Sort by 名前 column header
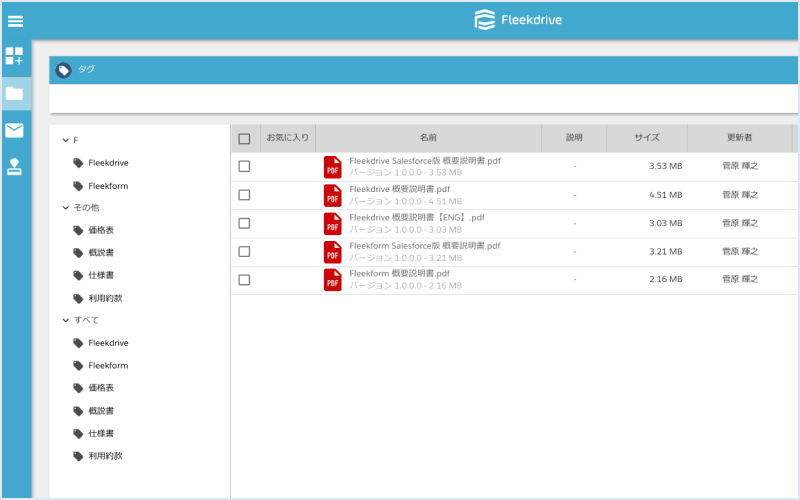The width and height of the screenshot is (800, 500). (x=429, y=138)
